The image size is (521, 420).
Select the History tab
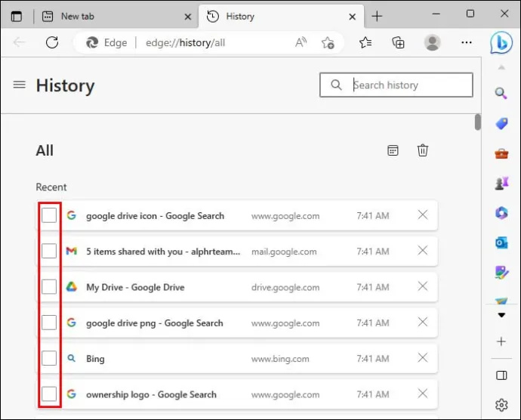[281, 17]
